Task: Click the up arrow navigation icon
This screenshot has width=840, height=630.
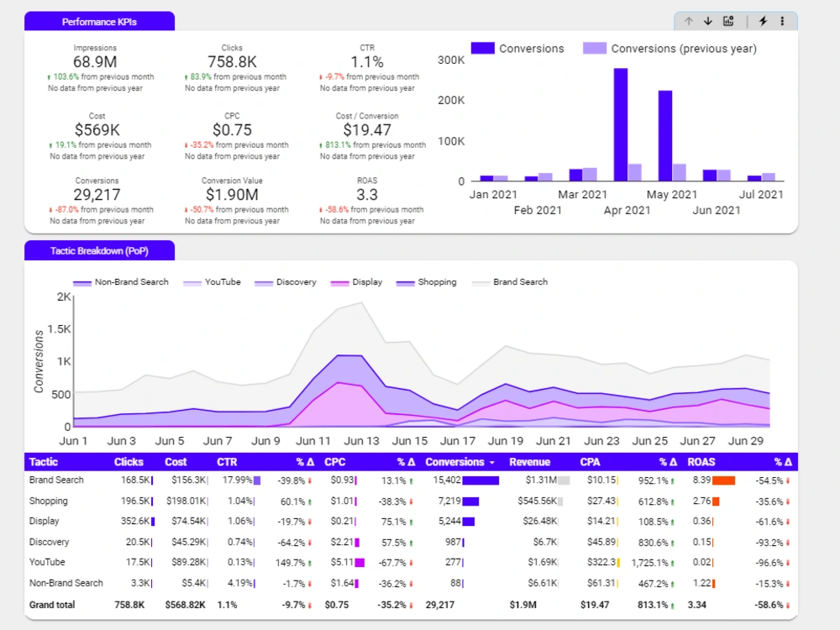Action: pos(690,20)
